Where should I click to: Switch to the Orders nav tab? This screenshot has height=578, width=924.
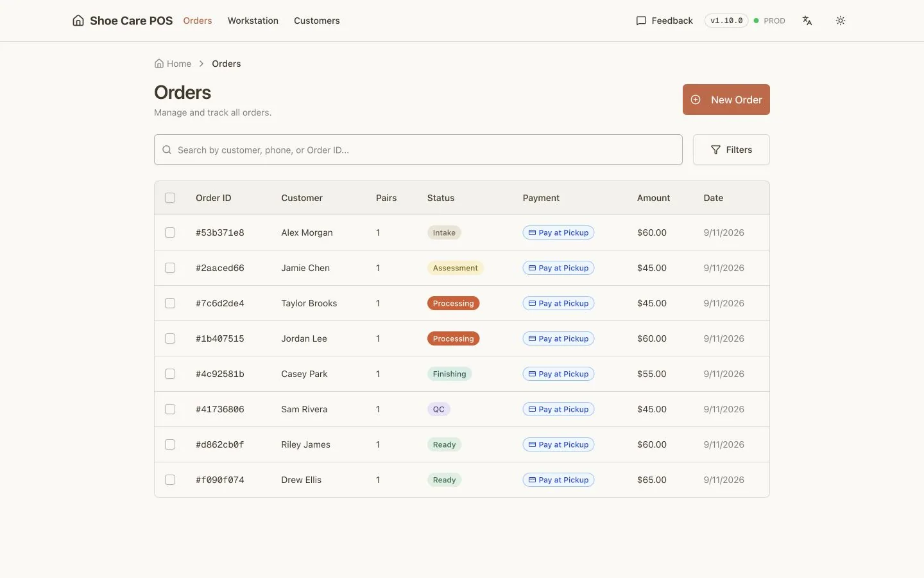pos(198,21)
